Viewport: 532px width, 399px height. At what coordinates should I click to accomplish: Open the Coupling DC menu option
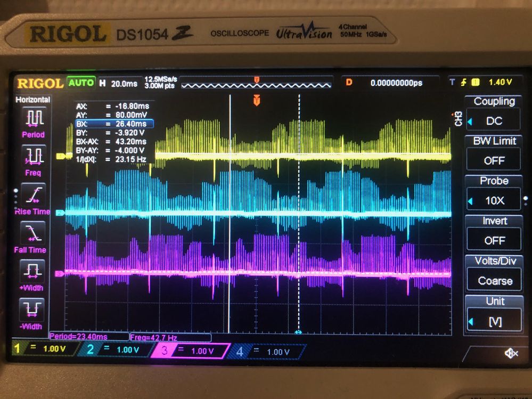[494, 120]
